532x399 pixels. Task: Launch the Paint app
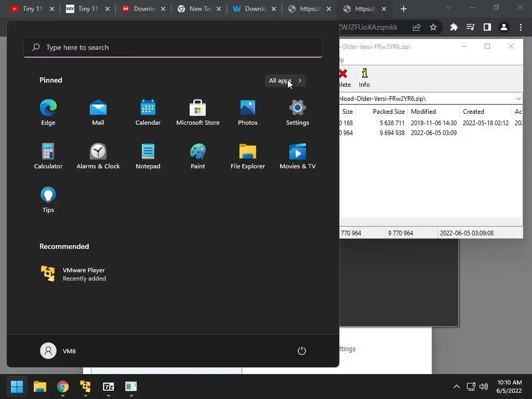click(198, 156)
